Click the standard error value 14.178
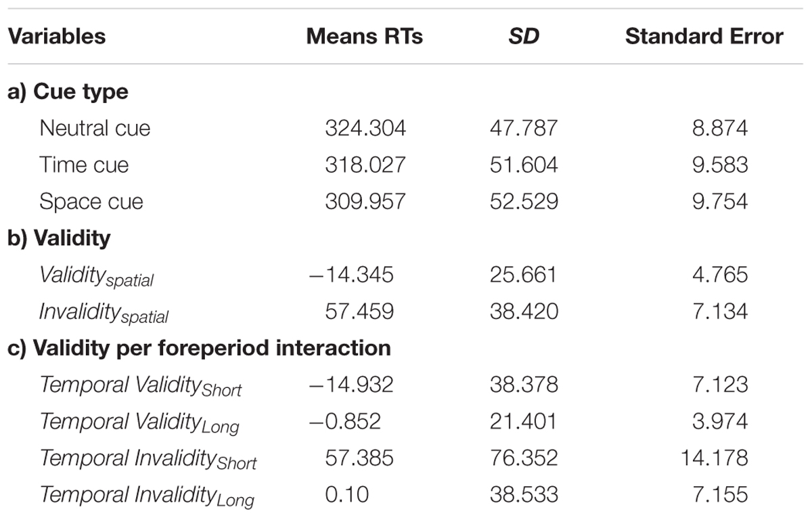The height and width of the screenshot is (518, 812). [x=715, y=458]
